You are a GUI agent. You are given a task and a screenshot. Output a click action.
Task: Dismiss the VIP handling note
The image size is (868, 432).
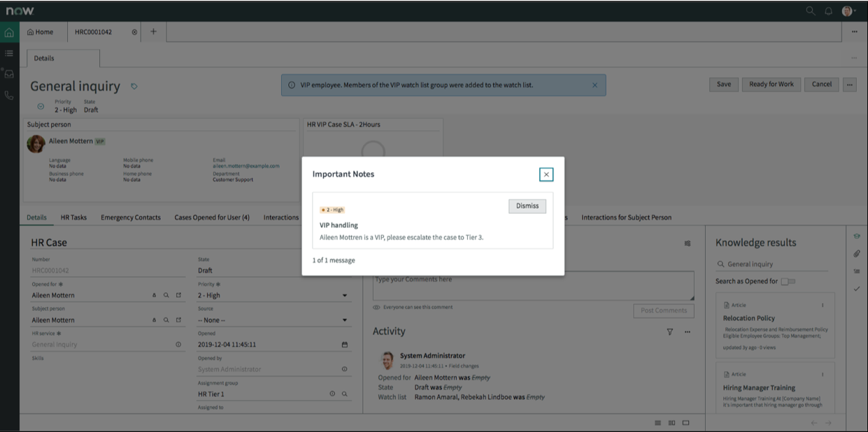[x=527, y=206]
